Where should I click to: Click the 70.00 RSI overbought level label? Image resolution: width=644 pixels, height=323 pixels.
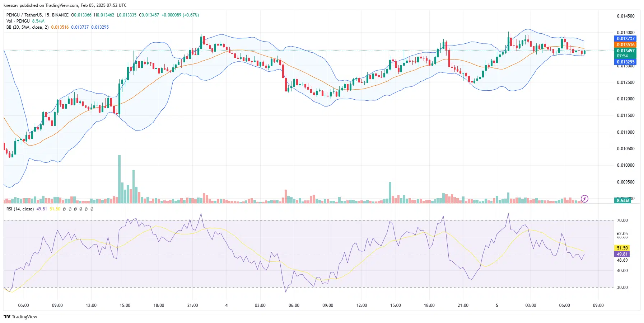click(x=622, y=220)
